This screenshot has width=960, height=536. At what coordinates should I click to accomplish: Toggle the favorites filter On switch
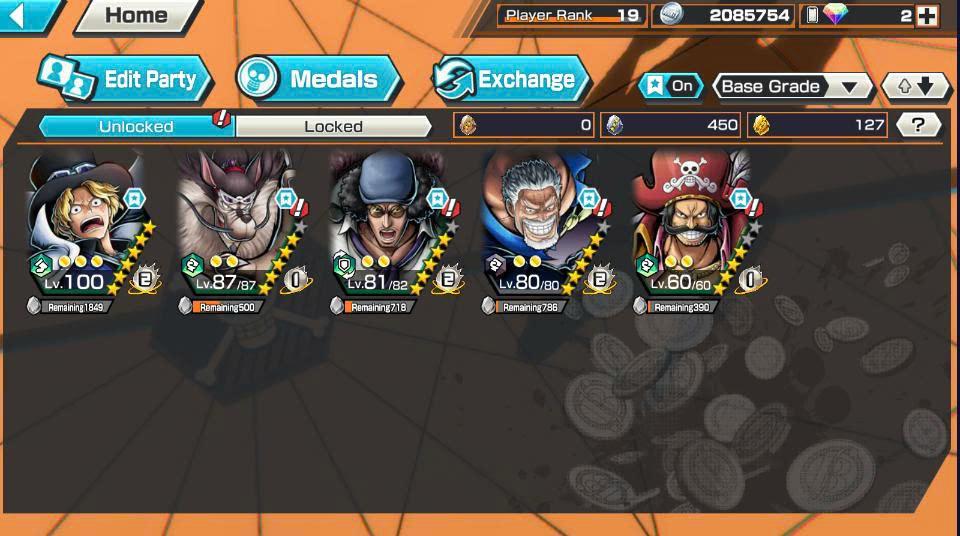click(x=670, y=86)
